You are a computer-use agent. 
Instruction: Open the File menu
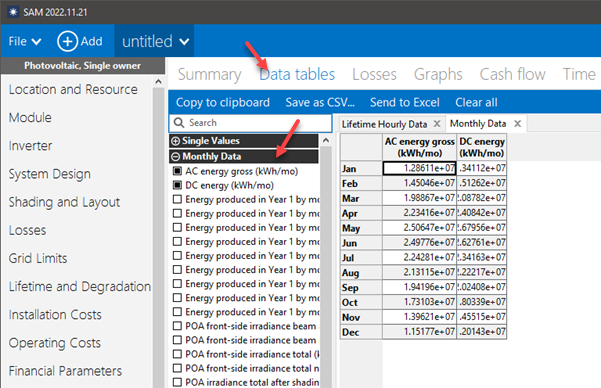pos(25,41)
